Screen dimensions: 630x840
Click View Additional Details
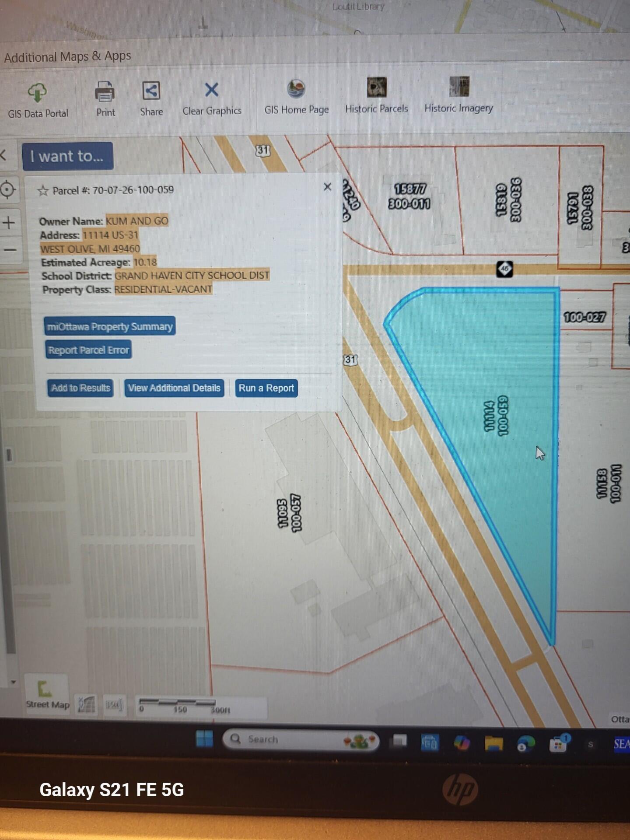coord(174,388)
